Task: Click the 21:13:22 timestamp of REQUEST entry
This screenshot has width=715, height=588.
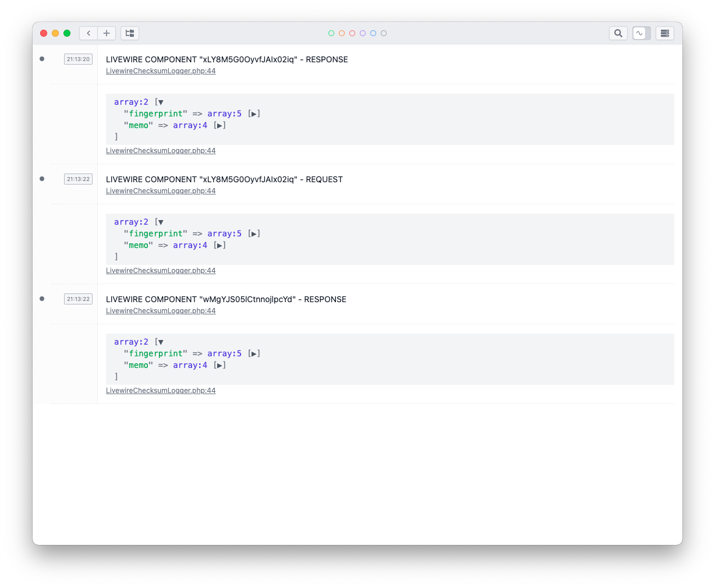Action: click(x=78, y=179)
